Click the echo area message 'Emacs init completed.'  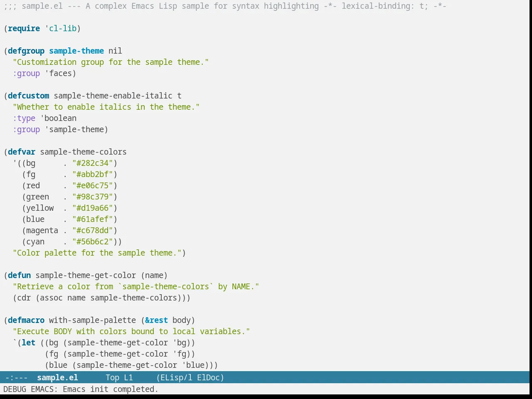(111, 389)
